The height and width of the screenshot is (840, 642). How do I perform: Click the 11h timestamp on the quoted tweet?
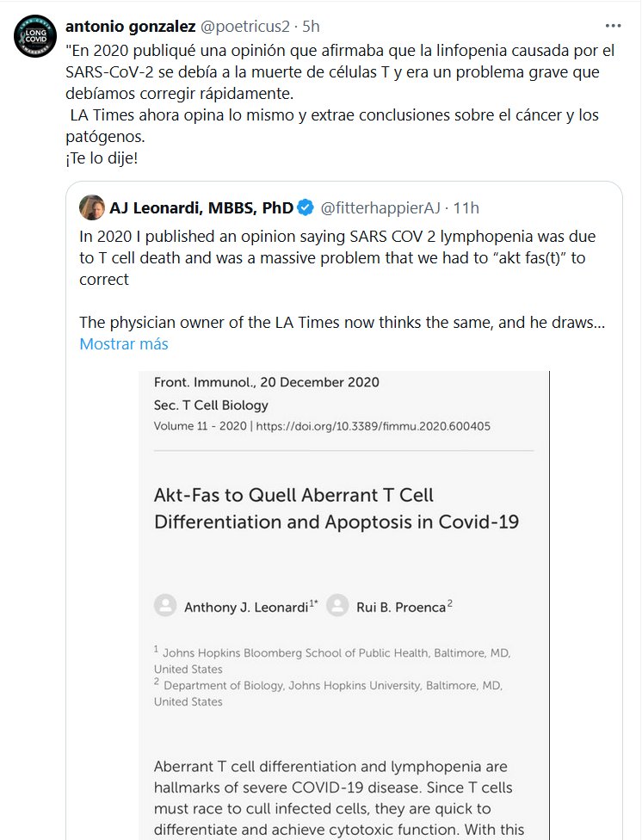466,207
